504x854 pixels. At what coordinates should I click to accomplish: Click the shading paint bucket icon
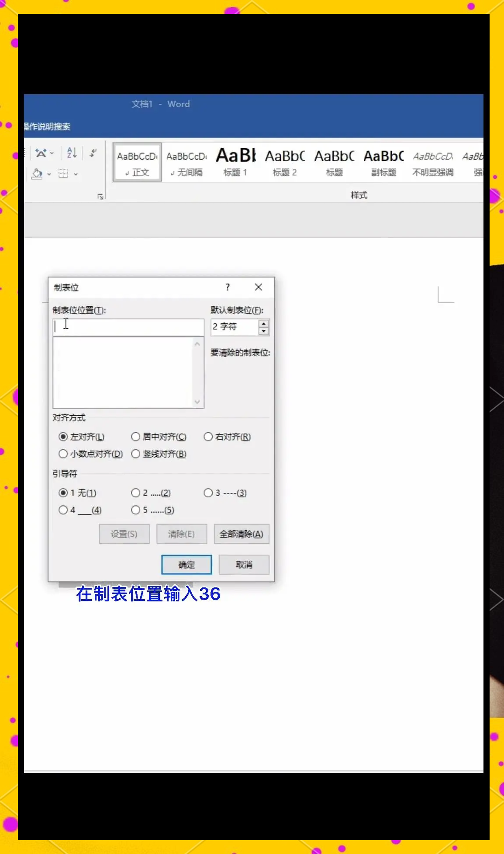tap(37, 174)
